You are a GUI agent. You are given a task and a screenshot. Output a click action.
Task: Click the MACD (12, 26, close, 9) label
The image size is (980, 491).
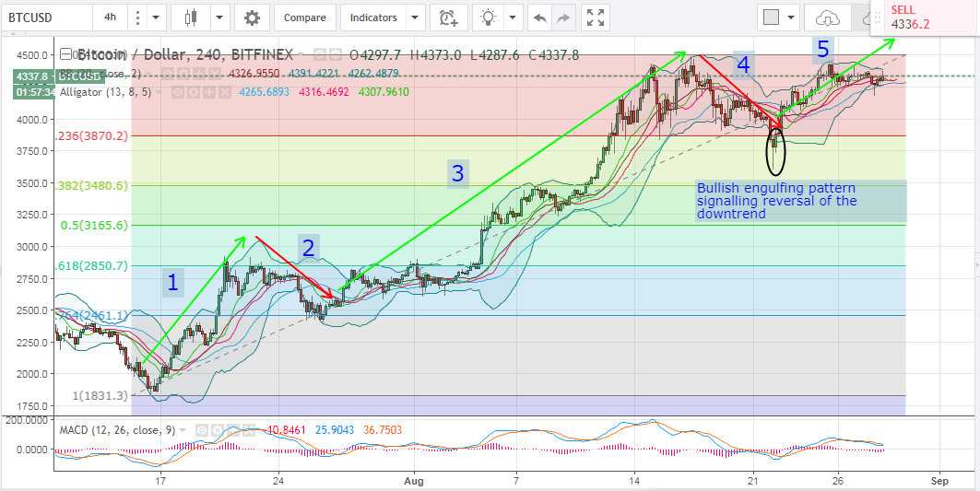pos(118,430)
